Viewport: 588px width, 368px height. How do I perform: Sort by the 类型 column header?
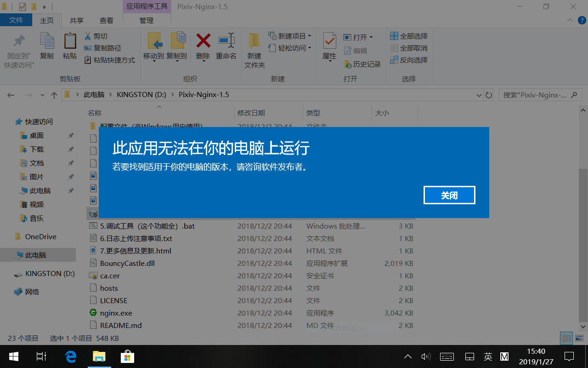click(x=337, y=113)
